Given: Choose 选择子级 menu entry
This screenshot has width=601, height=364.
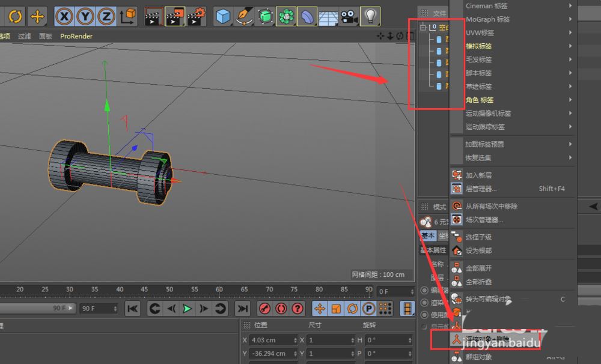Looking at the screenshot, I should [x=514, y=237].
